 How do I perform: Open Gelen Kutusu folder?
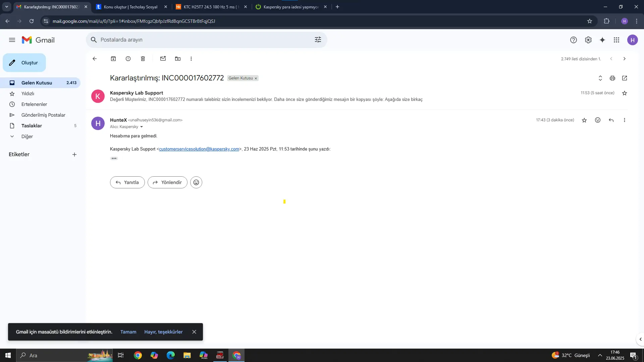pyautogui.click(x=40, y=83)
